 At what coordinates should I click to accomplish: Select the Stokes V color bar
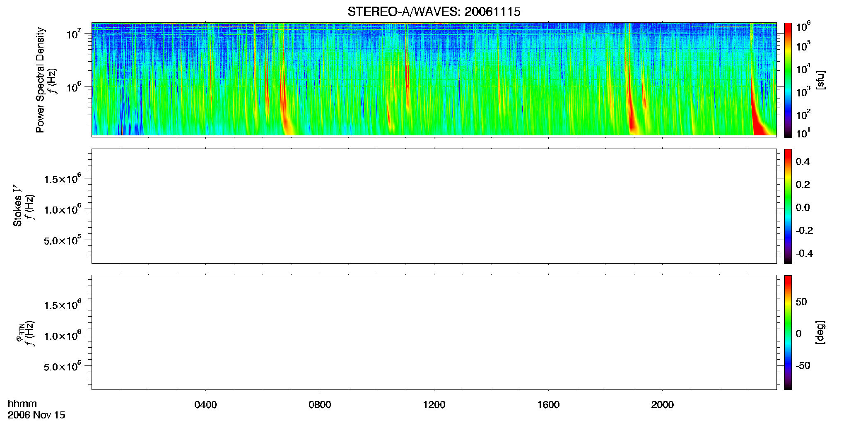788,206
